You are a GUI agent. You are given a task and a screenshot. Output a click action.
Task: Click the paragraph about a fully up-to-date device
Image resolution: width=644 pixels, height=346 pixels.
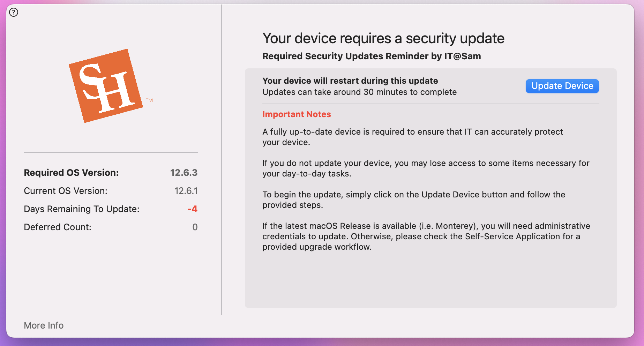412,137
